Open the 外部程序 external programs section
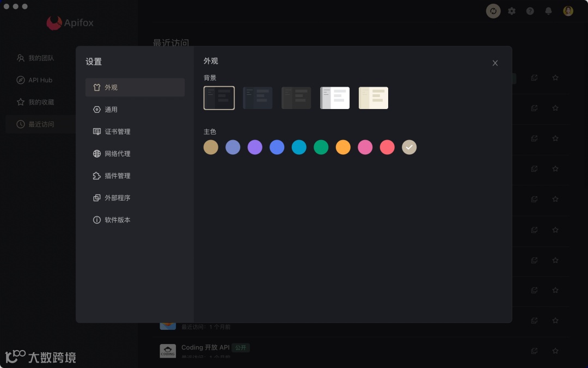The height and width of the screenshot is (368, 588). click(x=134, y=198)
